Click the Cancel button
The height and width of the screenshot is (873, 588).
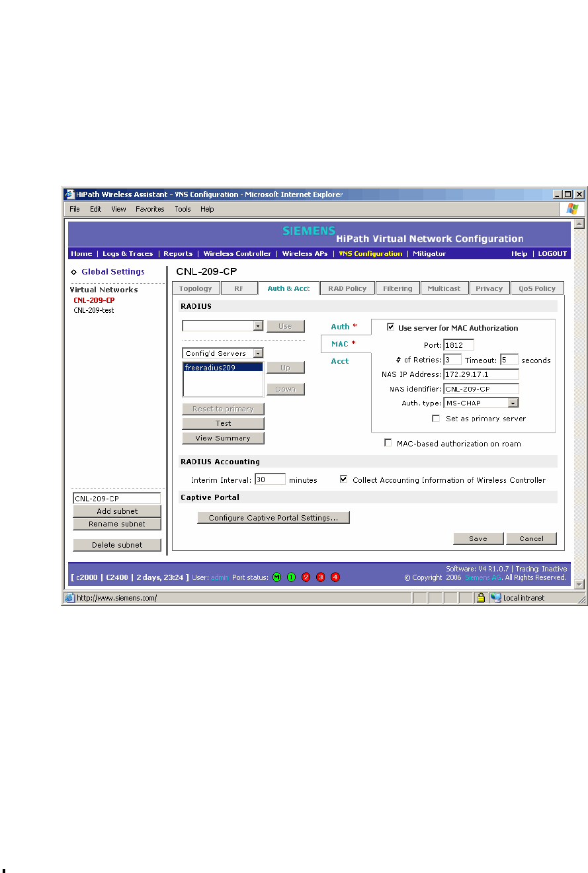point(531,538)
